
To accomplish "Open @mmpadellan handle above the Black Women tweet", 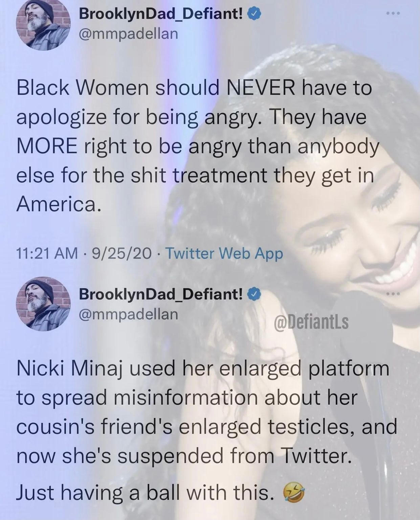I will point(128,33).
